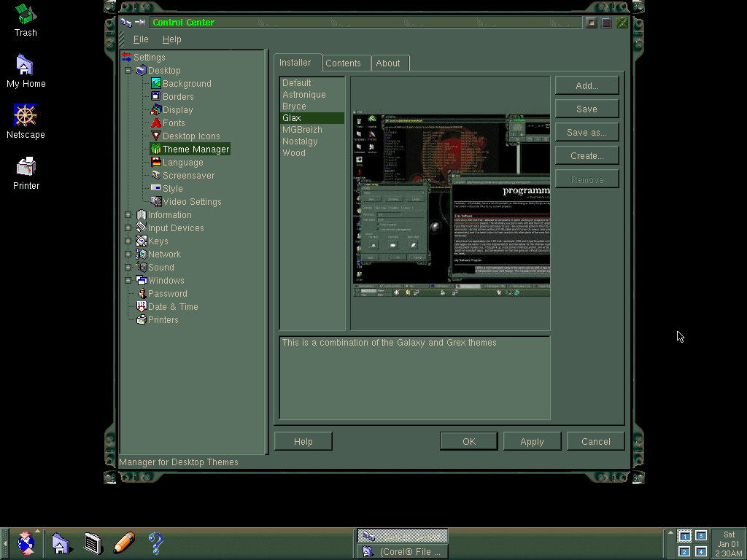Click the pencil icon in the taskbar
This screenshot has height=560, width=747.
124,542
